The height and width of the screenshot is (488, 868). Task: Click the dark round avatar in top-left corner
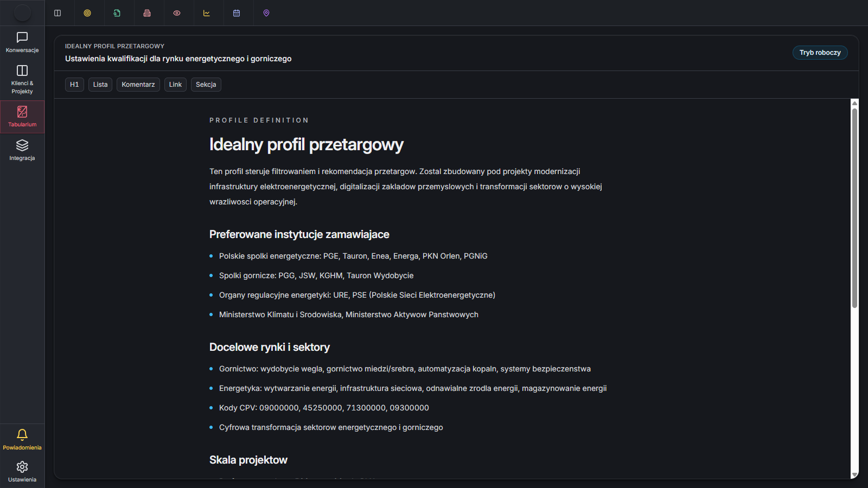[22, 12]
